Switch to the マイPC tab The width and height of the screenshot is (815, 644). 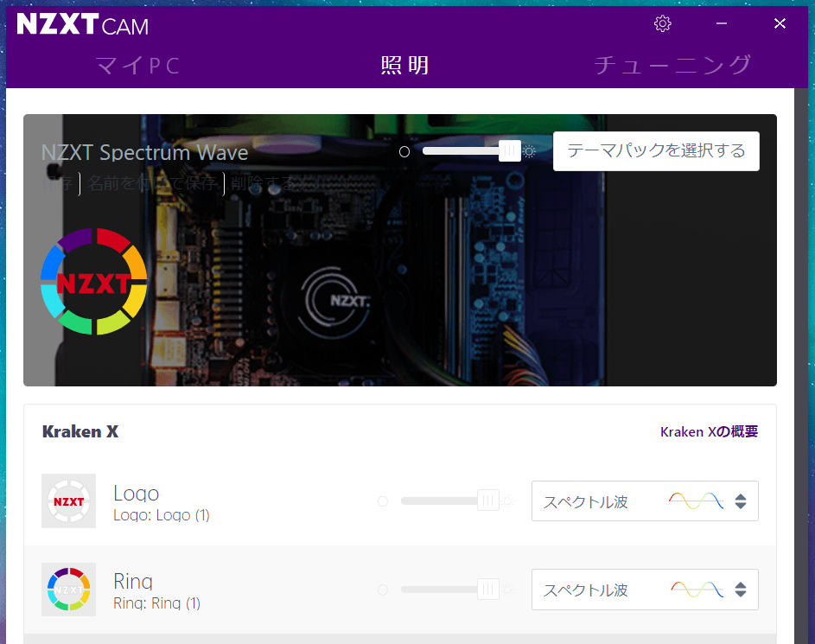pyautogui.click(x=137, y=66)
